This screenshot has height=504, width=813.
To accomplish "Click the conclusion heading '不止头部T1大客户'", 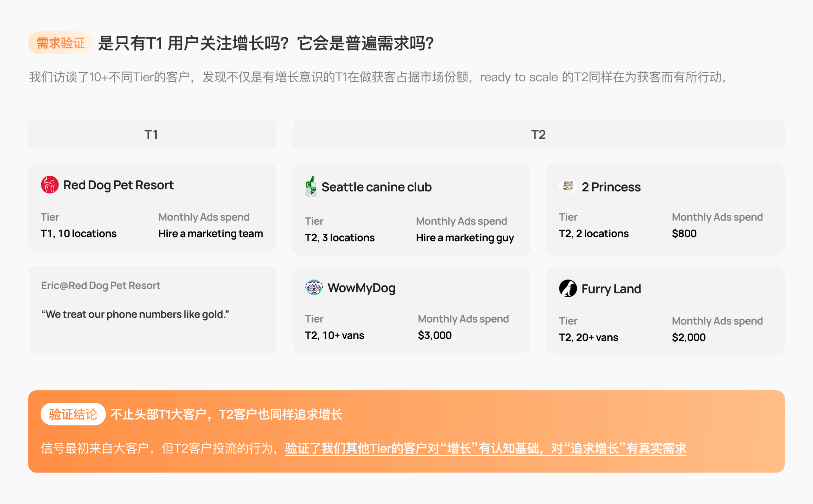I will coord(226,414).
